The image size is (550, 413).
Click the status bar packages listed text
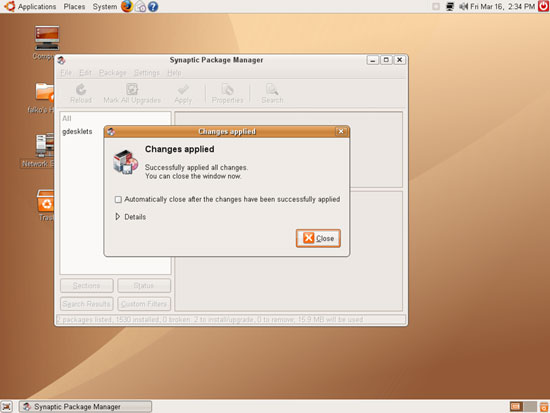[x=210, y=319]
